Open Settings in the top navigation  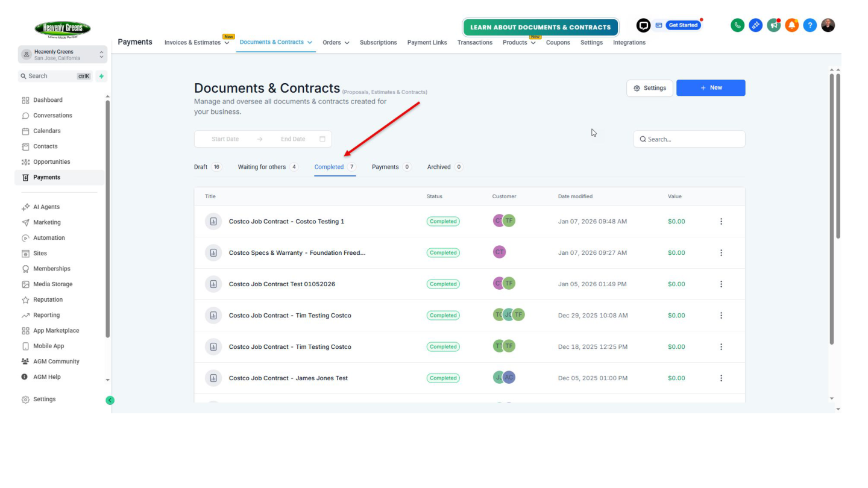(x=591, y=43)
